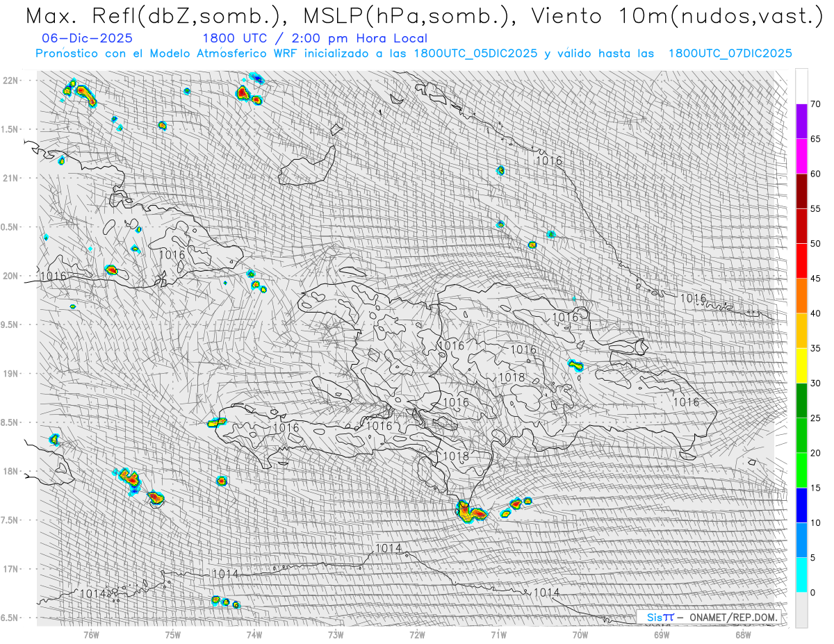Viewport: 834px width, 644px height.
Task: Click the '8.5N' latitude tick label
Action: point(10,422)
